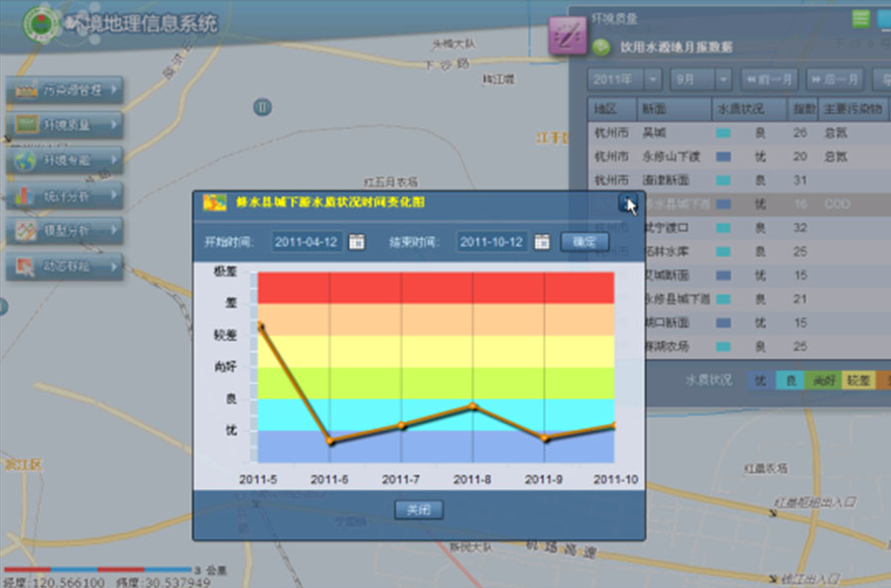Click the end date field 2011-10-12

point(491,242)
